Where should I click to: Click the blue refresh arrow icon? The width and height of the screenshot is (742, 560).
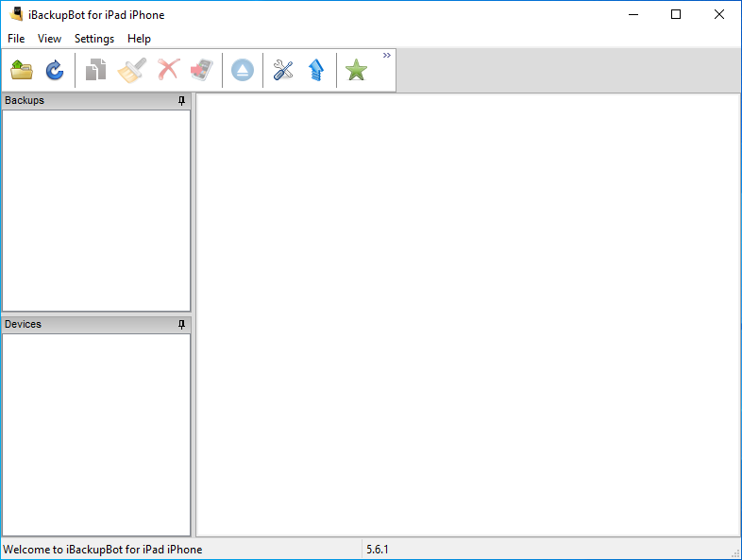pyautogui.click(x=55, y=70)
